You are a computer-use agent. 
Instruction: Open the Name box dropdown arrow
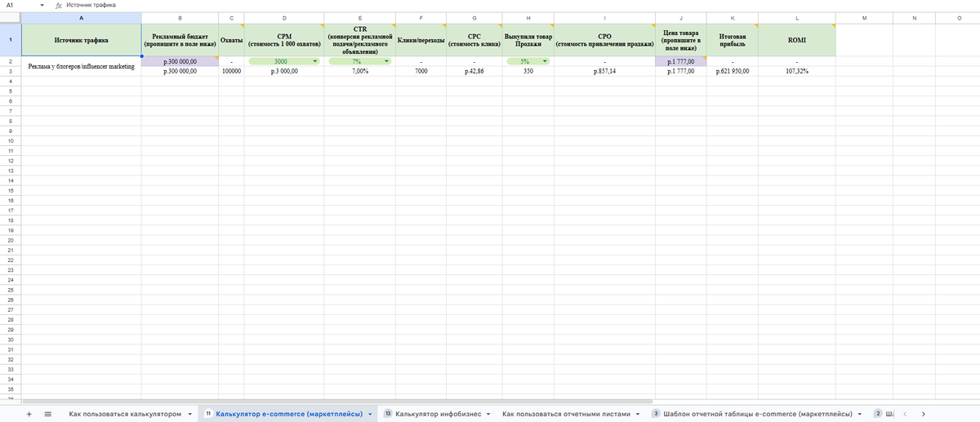42,5
